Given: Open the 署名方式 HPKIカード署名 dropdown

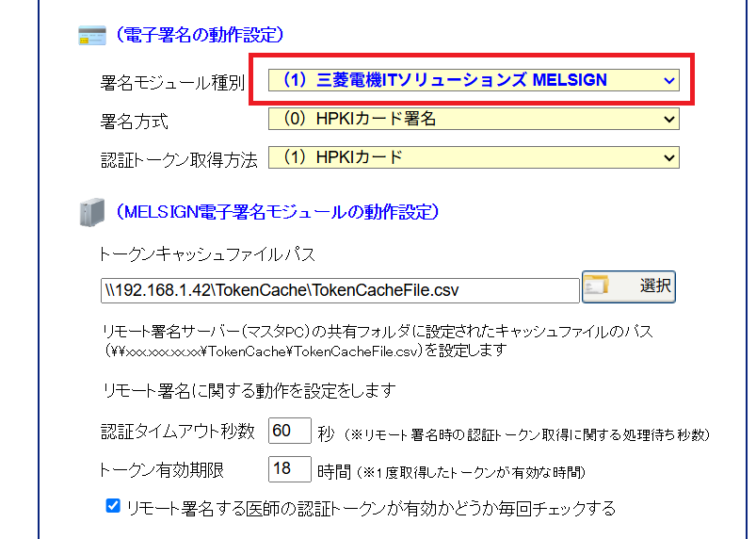Looking at the screenshot, I should 474,119.
